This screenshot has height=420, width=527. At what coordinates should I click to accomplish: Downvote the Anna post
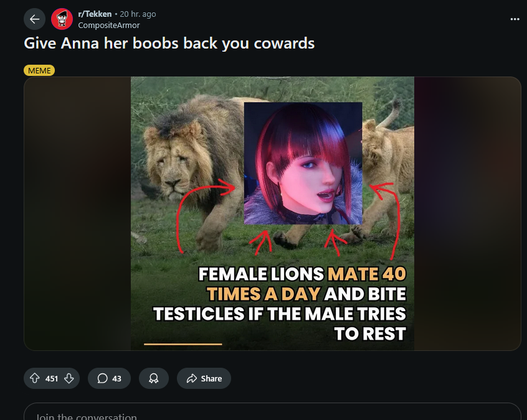pos(69,378)
